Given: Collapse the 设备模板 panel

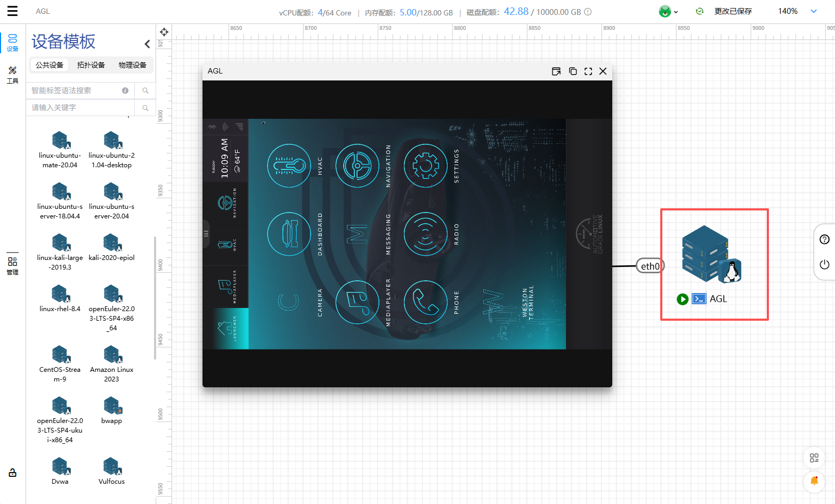Looking at the screenshot, I should coord(147,44).
